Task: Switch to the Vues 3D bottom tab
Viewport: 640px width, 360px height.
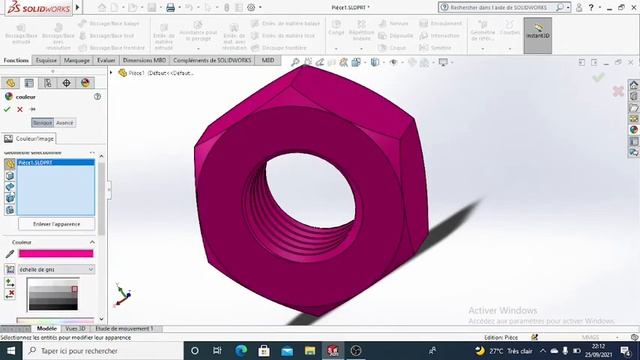Action: click(x=76, y=329)
